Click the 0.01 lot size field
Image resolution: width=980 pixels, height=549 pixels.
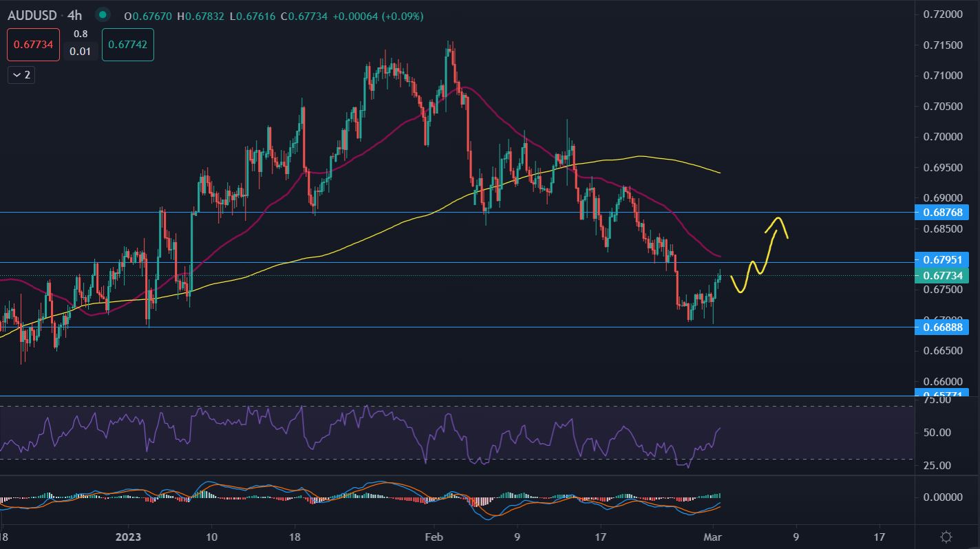(x=81, y=52)
